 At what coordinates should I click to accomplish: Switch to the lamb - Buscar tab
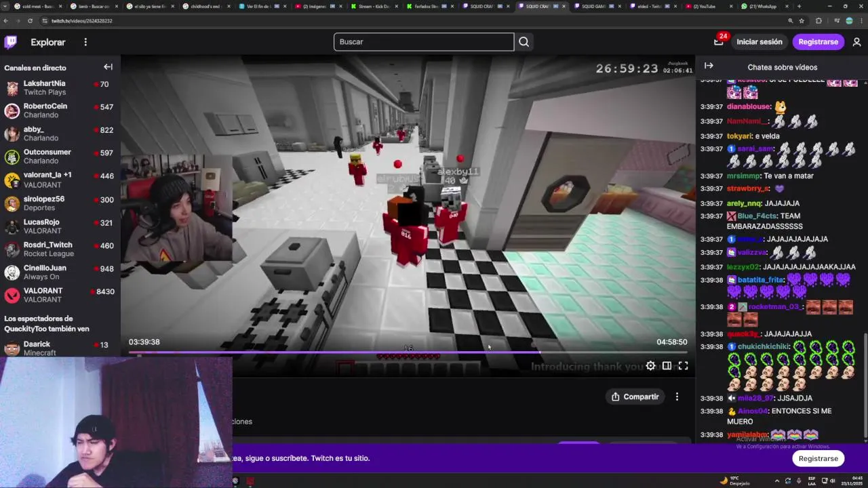[94, 6]
